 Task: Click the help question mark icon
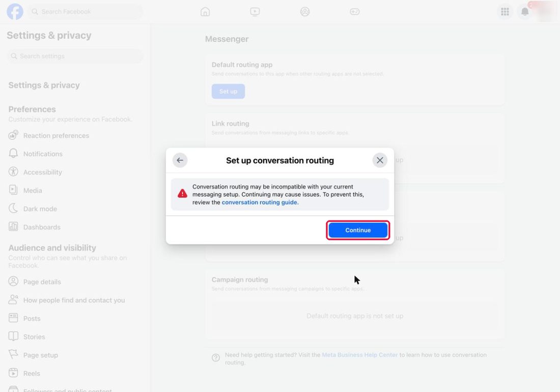click(216, 358)
